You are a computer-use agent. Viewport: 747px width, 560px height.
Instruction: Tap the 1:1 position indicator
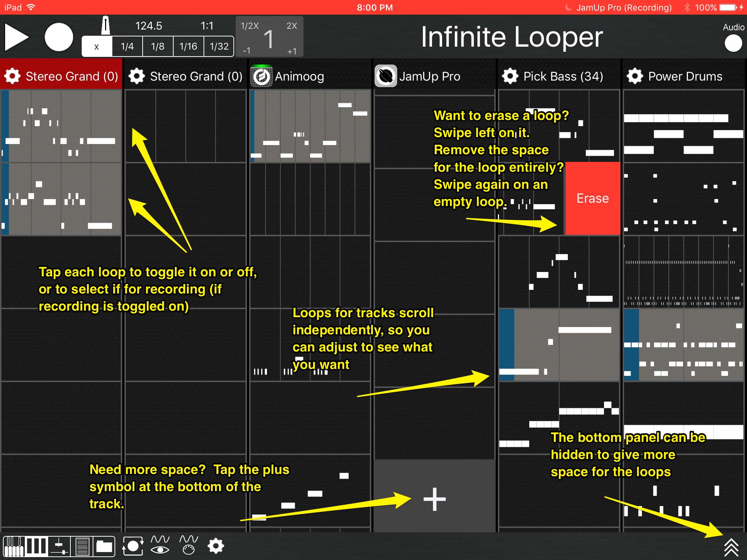click(x=207, y=26)
